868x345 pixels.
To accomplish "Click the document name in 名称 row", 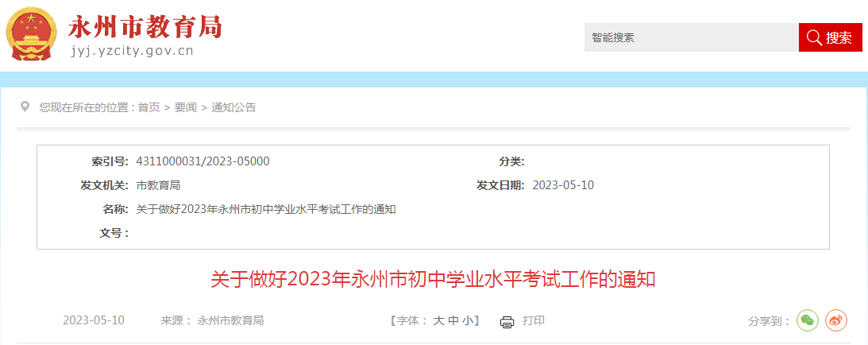I will tap(266, 209).
